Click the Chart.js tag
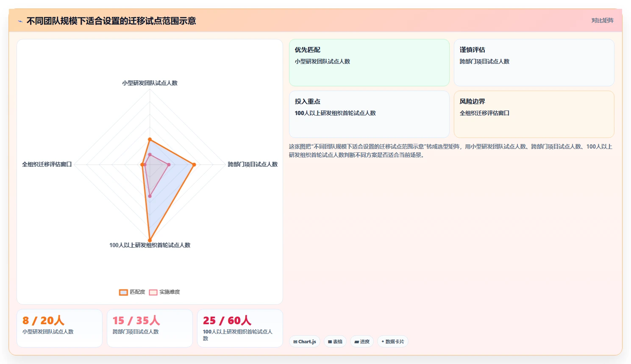631x364 pixels. point(305,342)
